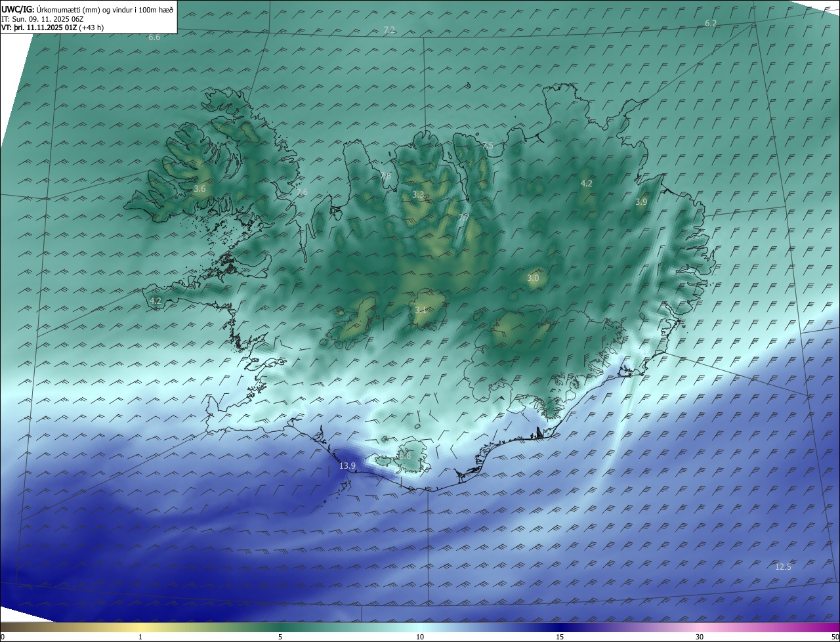Image resolution: width=840 pixels, height=642 pixels.
Task: Select the 13.9 precipitation value
Action: click(347, 465)
